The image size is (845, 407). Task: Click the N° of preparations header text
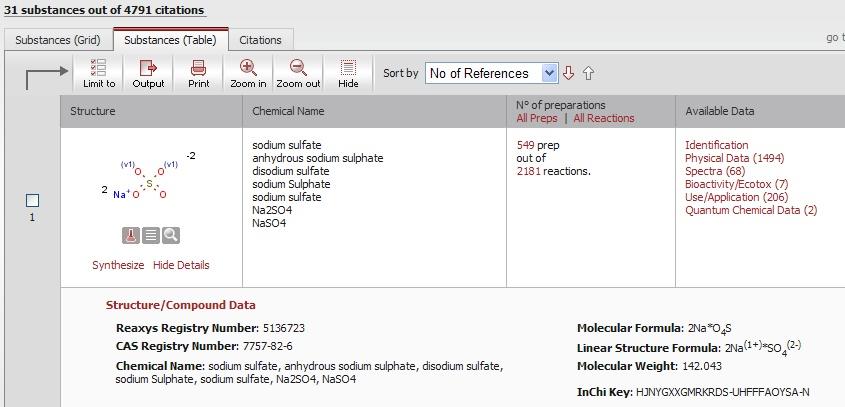[x=561, y=105]
